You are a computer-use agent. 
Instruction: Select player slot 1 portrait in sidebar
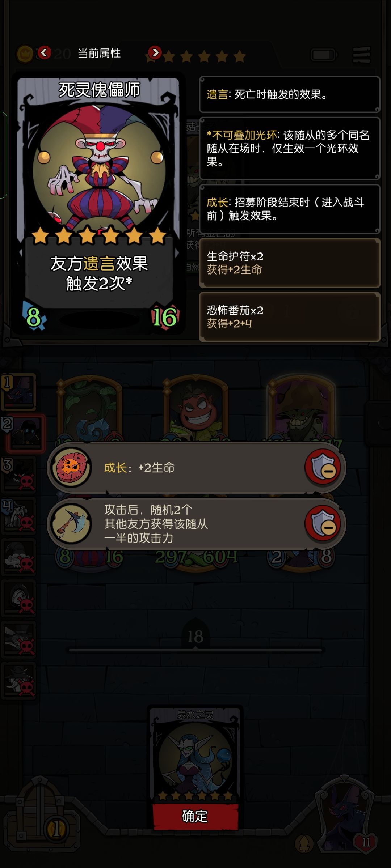pyautogui.click(x=19, y=392)
